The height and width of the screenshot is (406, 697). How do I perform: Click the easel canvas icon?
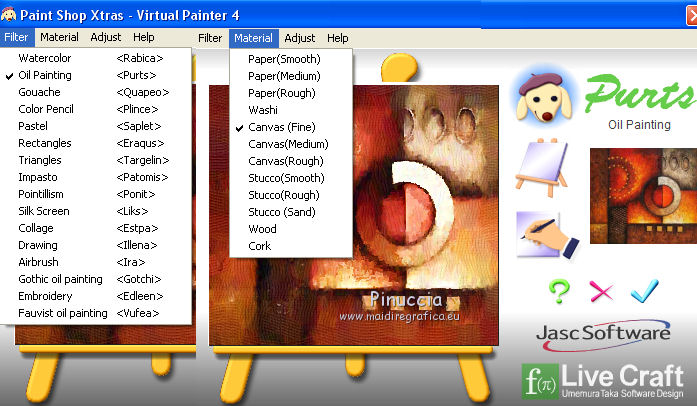pyautogui.click(x=542, y=168)
